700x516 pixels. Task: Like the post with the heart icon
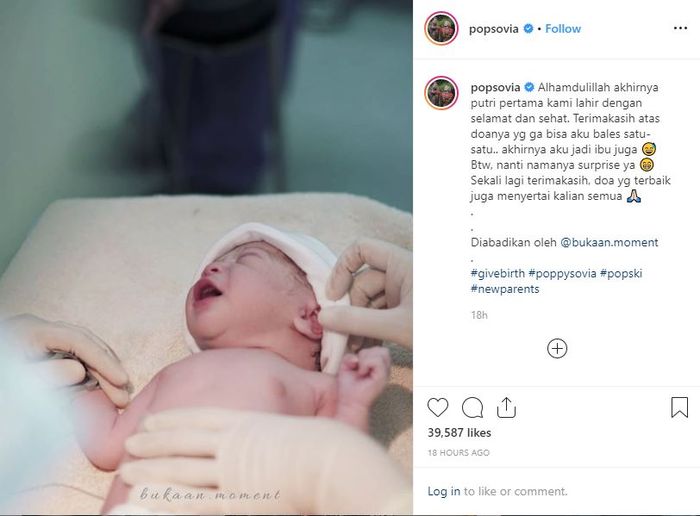point(438,408)
